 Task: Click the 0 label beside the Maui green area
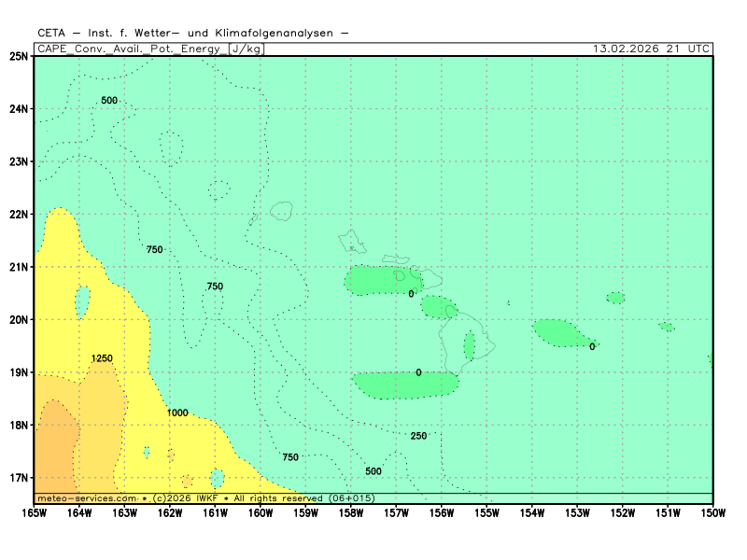click(411, 294)
